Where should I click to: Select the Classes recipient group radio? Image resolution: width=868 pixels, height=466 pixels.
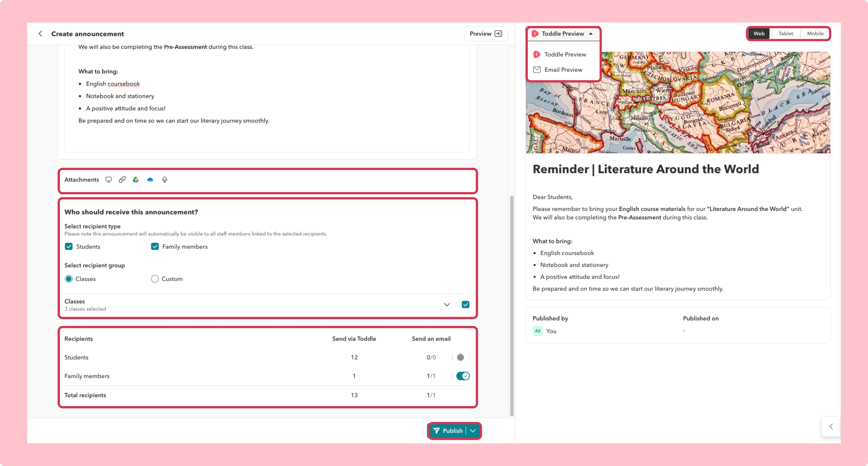click(69, 279)
